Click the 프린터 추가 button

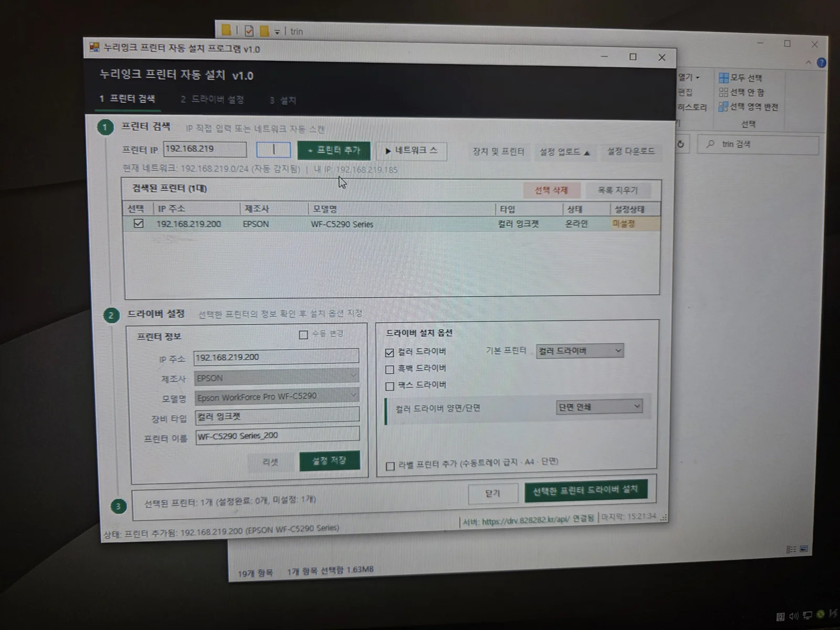tap(334, 150)
